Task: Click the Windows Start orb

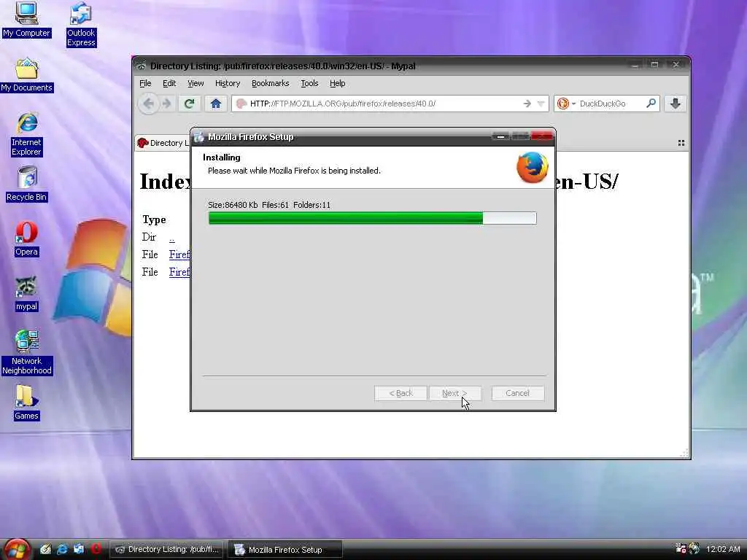Action: click(16, 550)
